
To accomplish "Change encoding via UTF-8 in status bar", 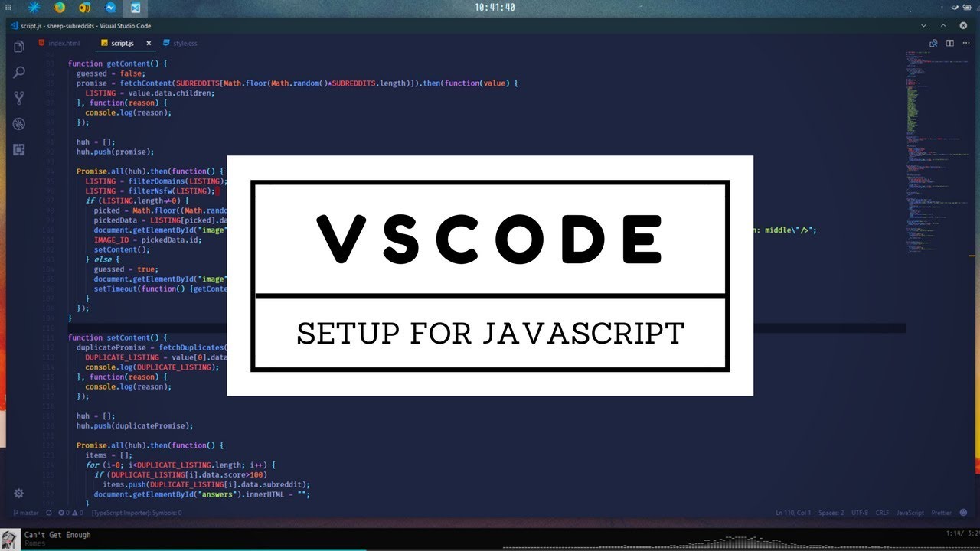I will click(859, 513).
